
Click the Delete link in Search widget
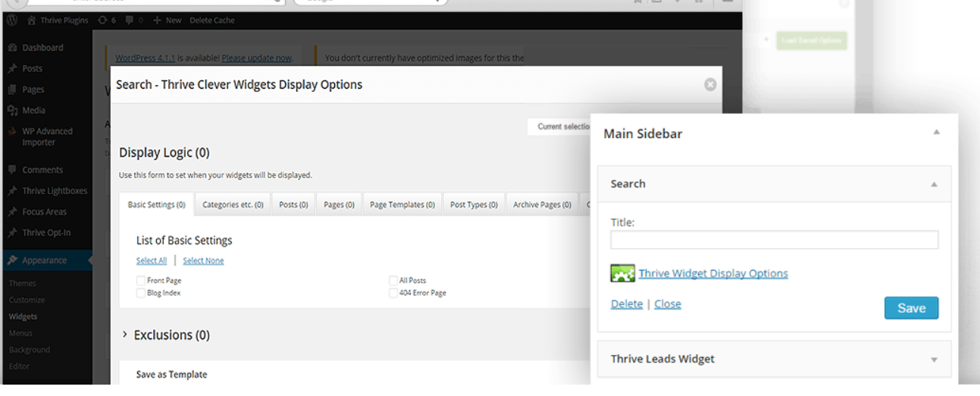pyautogui.click(x=627, y=303)
